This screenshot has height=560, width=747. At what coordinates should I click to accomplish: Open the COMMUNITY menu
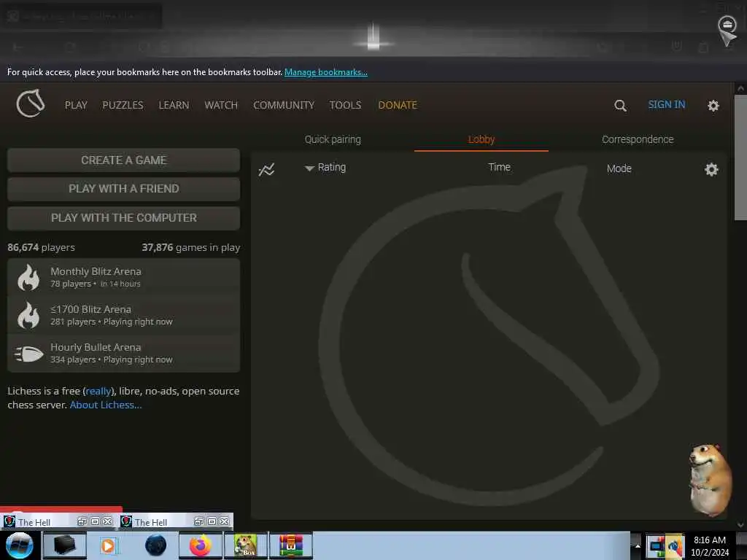pyautogui.click(x=284, y=105)
